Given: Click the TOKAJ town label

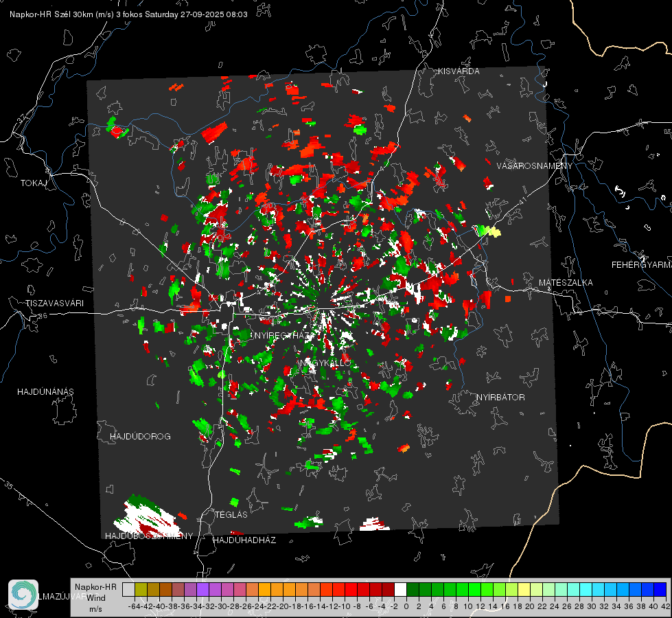Looking at the screenshot, I should tap(34, 183).
